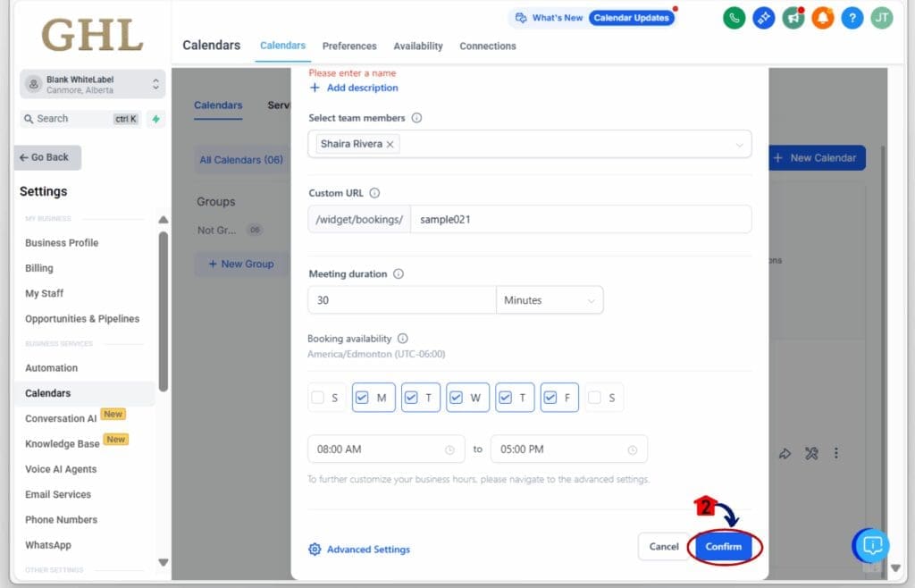Open the 05:00 PM end time picker
Image resolution: width=915 pixels, height=588 pixels.
569,449
